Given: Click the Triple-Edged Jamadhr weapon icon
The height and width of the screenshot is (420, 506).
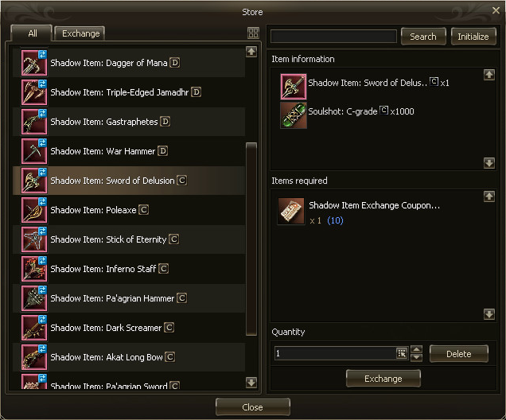Looking at the screenshot, I should pos(34,92).
